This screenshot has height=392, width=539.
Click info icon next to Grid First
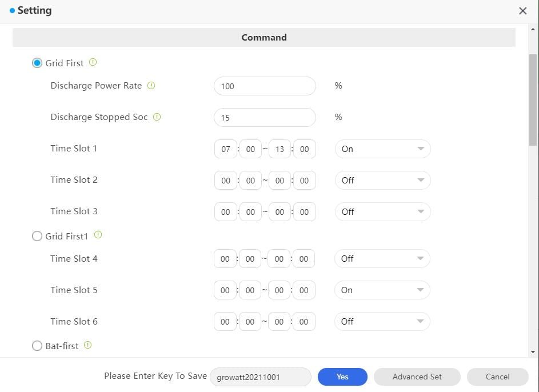(x=93, y=63)
